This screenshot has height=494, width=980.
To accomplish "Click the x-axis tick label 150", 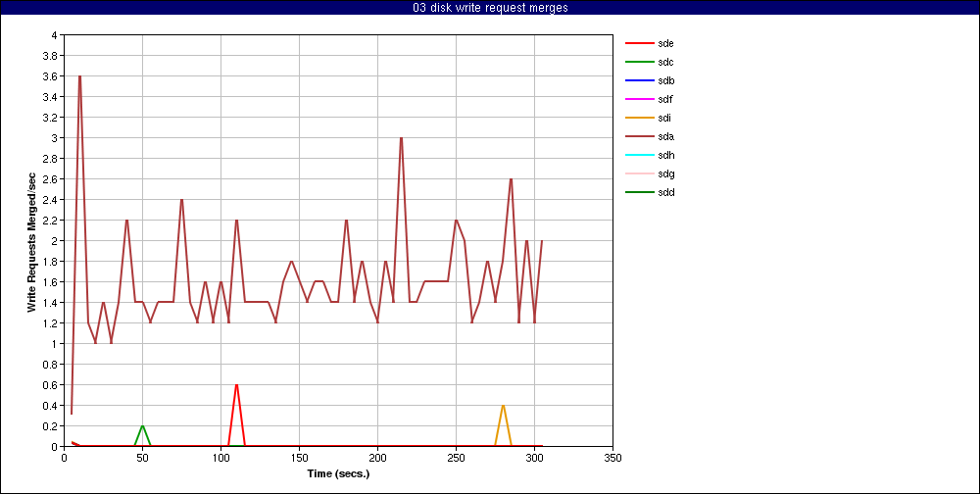I will point(299,458).
